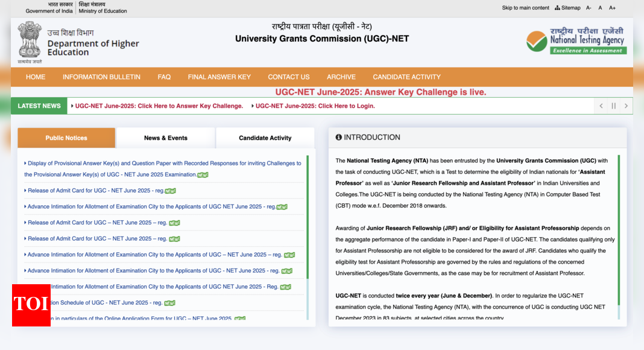Go to previous news ticker item

click(x=601, y=106)
